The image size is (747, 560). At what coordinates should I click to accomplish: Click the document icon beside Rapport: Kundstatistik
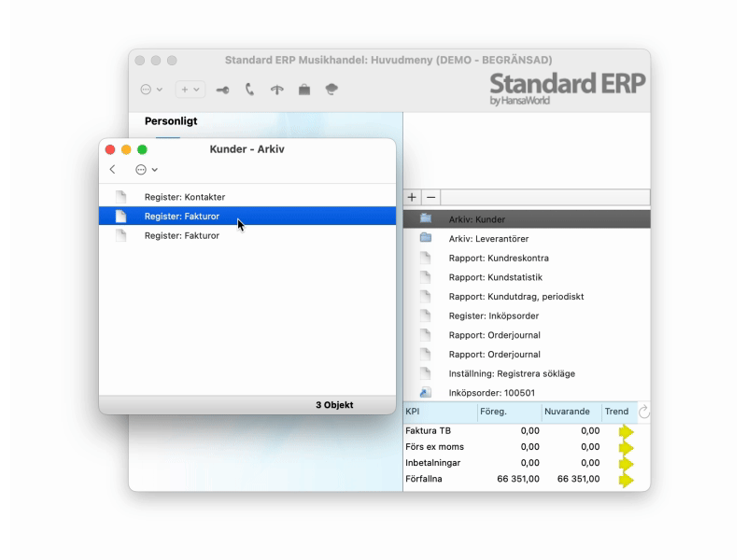(x=426, y=277)
